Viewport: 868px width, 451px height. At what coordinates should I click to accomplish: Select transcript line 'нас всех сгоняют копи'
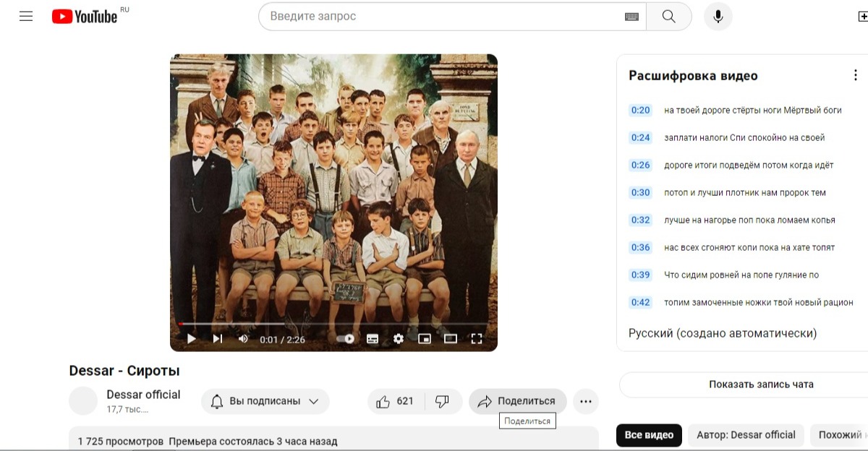click(749, 247)
